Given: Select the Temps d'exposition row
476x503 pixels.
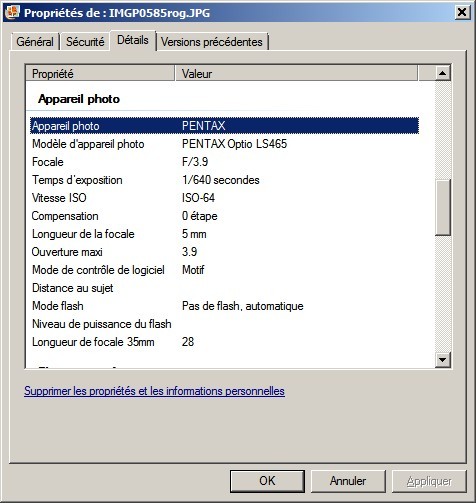Looking at the screenshot, I should point(224,180).
